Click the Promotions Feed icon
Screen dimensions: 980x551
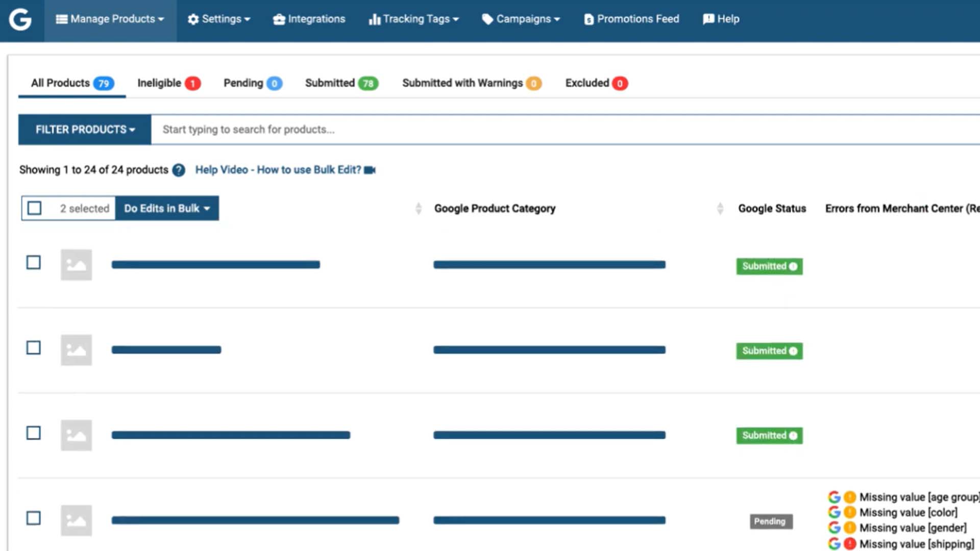point(589,19)
